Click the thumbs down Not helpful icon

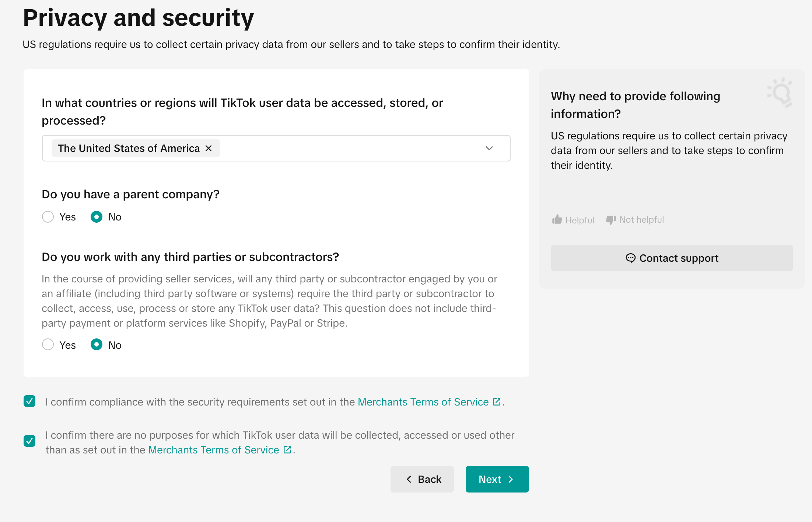[x=611, y=220]
